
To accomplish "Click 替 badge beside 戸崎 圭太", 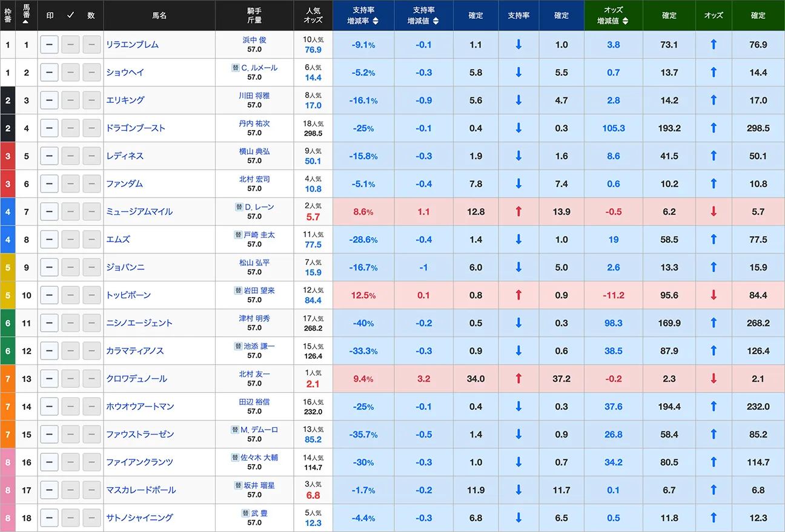I will 238,235.
